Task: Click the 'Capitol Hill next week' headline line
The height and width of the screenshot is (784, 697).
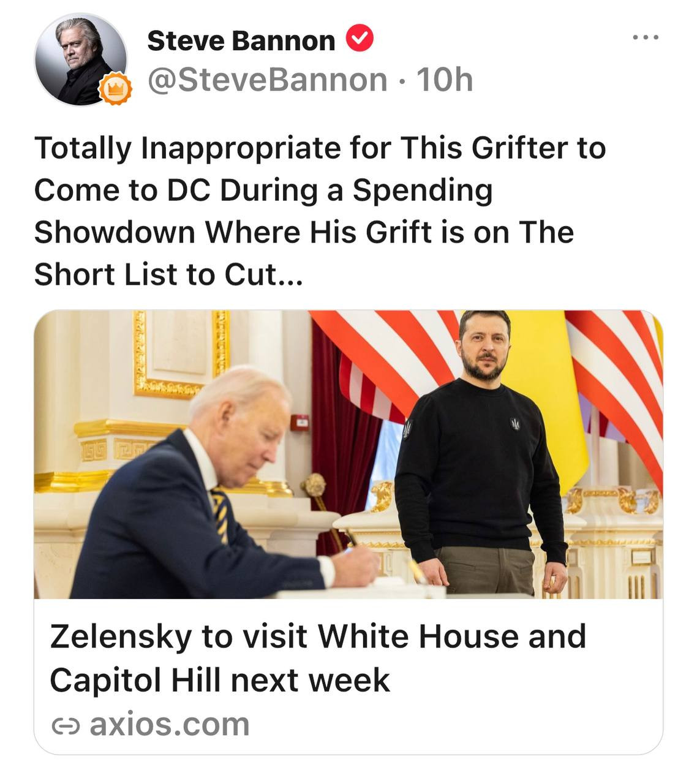Action: tap(220, 680)
